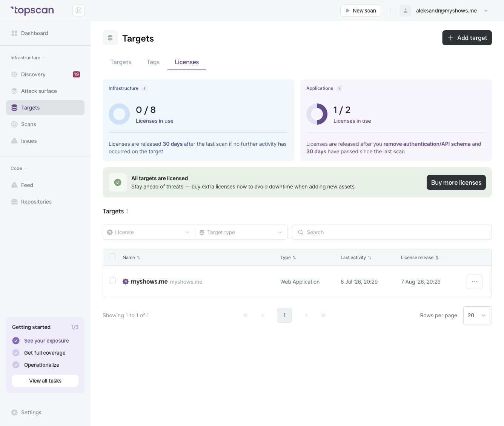Click aleksandr@myshows.me account name
Image resolution: width=504 pixels, height=426 pixels.
(x=446, y=11)
